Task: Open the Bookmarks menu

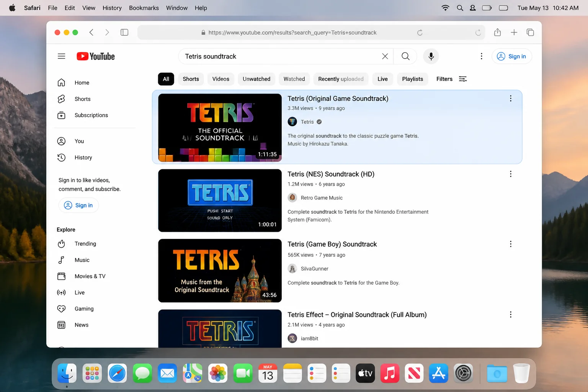Action: [x=144, y=8]
